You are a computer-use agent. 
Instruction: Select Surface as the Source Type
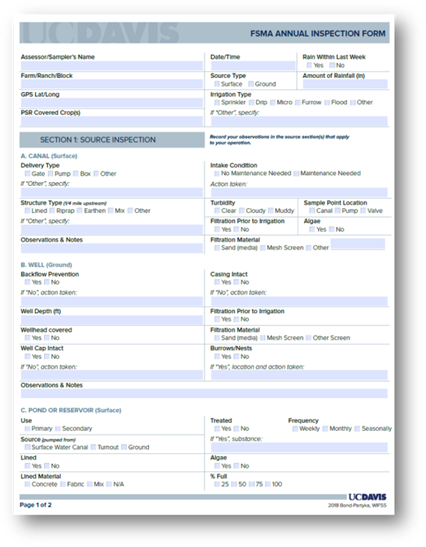coord(217,84)
